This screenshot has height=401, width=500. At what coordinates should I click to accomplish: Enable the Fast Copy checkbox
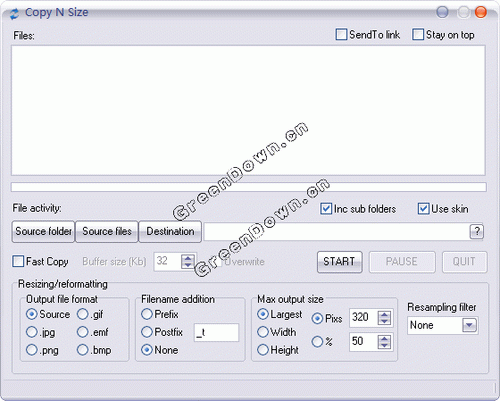18,261
